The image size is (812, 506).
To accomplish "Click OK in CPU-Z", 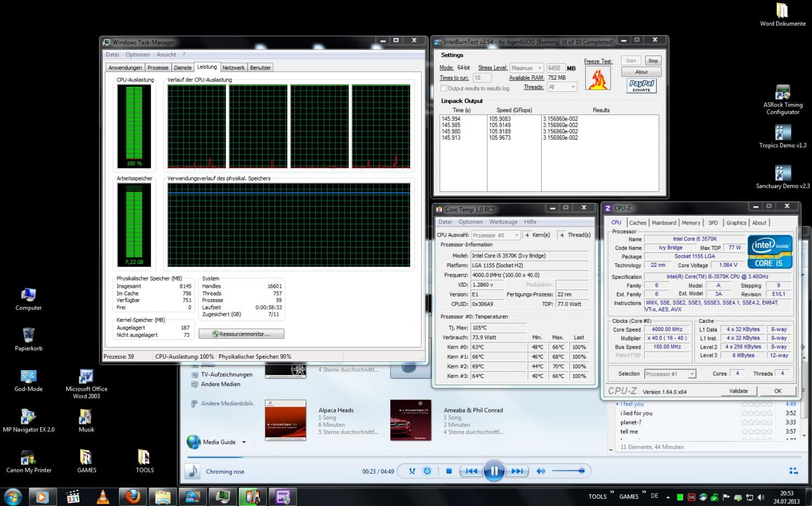I will [x=777, y=391].
